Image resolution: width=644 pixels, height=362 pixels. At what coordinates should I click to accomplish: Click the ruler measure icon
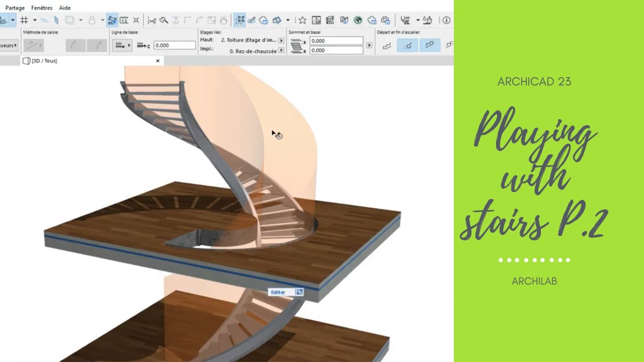click(x=124, y=20)
